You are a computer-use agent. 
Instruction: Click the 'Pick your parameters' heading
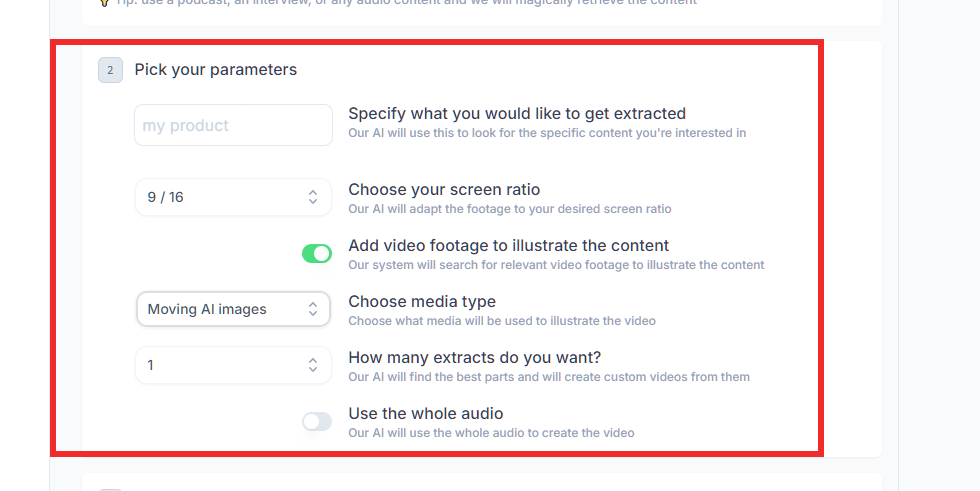click(216, 70)
